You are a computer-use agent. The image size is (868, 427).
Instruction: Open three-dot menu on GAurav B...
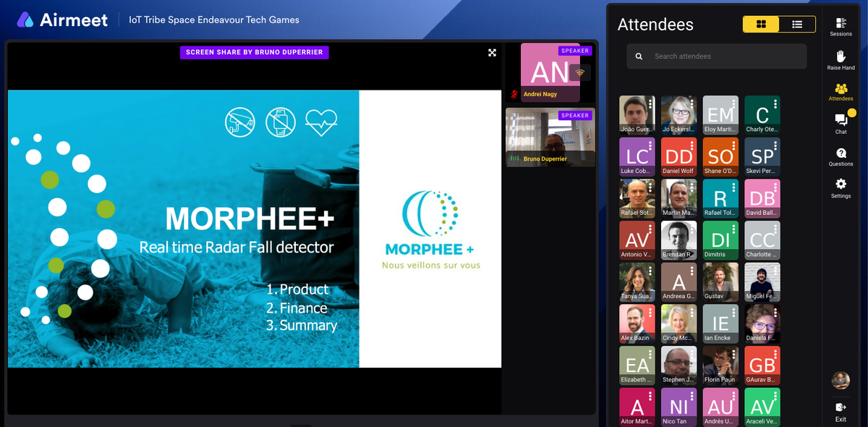(775, 354)
